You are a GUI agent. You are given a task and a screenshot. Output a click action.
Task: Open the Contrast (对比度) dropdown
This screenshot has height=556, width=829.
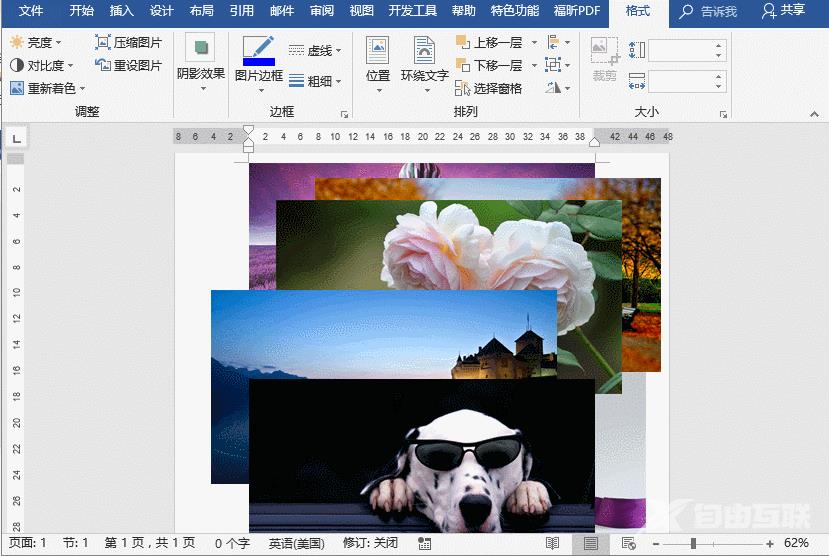tap(42, 65)
